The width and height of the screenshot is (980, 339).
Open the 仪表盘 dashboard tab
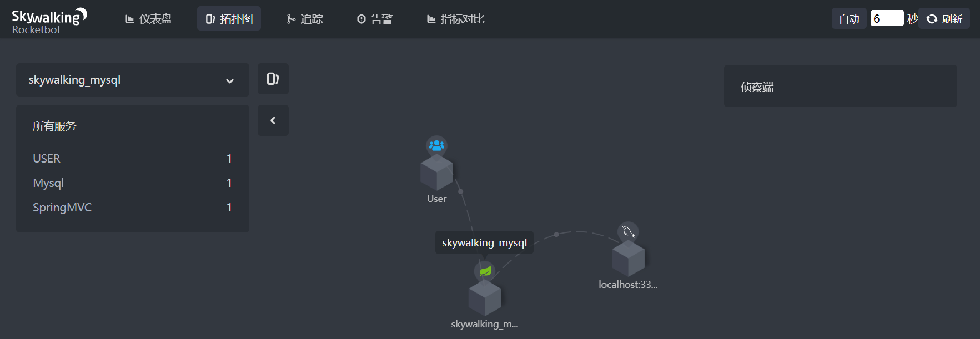click(x=149, y=19)
